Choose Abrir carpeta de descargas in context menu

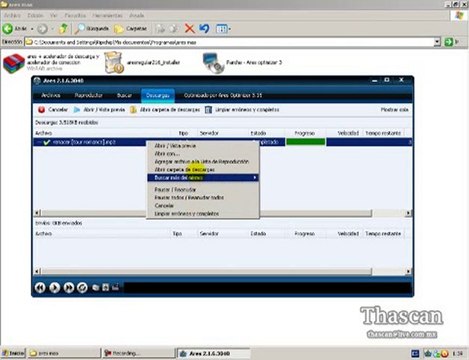coord(203,170)
